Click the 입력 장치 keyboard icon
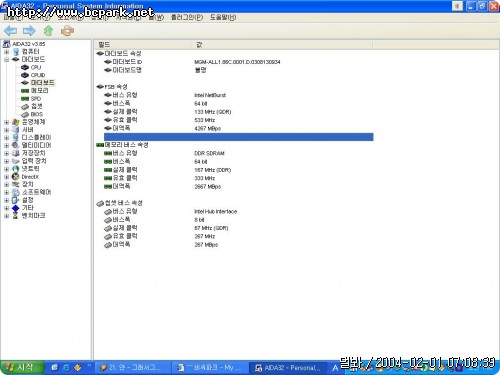500x375 pixels. click(16, 161)
